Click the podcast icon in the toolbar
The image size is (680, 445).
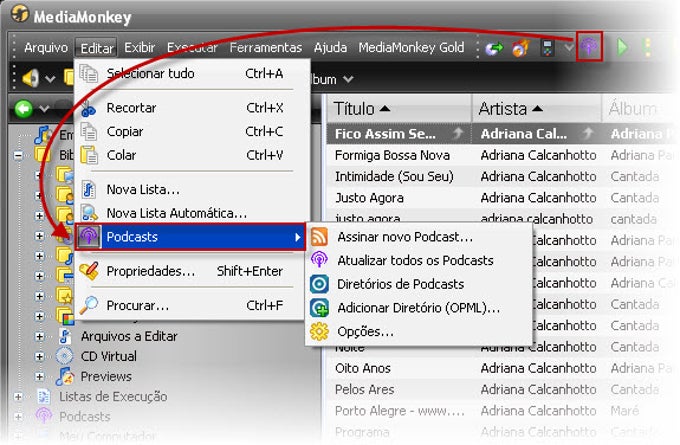589,46
